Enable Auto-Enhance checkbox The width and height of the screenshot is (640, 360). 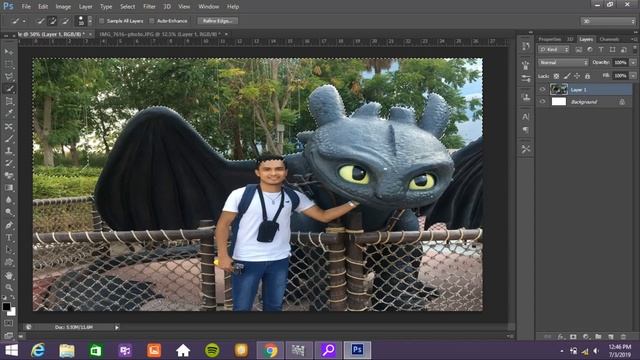tap(152, 21)
